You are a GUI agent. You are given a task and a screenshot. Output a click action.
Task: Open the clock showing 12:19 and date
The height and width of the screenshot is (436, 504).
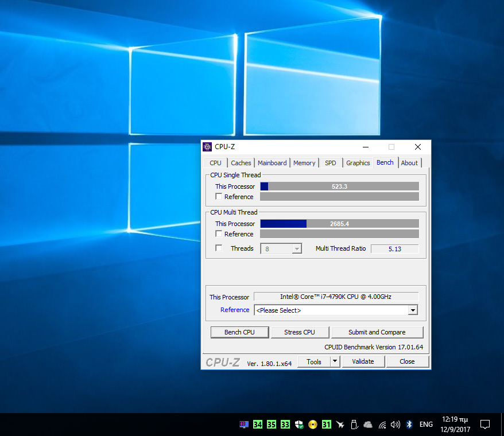455,425
